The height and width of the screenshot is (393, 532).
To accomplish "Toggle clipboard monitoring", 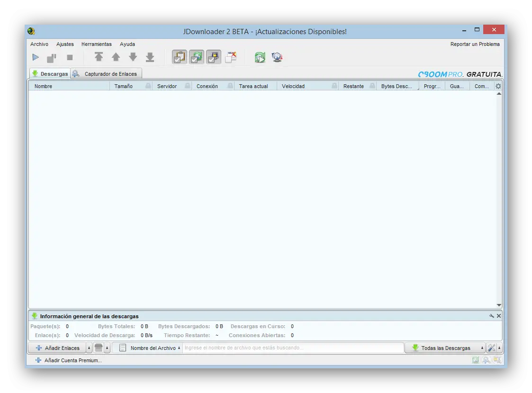I will point(180,57).
